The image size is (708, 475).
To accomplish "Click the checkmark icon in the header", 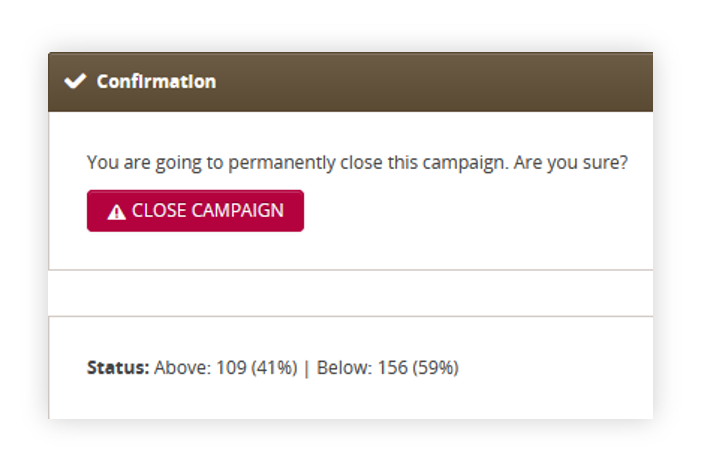I will click(x=75, y=81).
